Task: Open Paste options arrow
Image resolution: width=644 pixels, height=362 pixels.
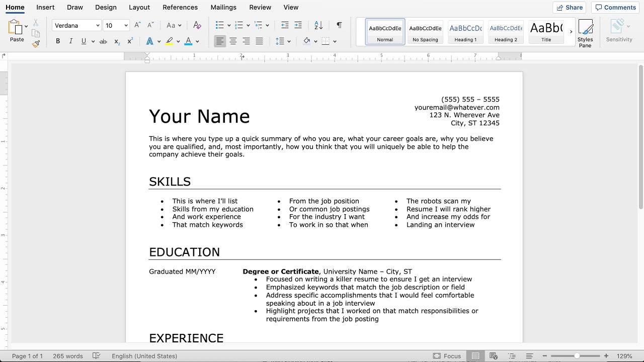Action: coord(26,26)
